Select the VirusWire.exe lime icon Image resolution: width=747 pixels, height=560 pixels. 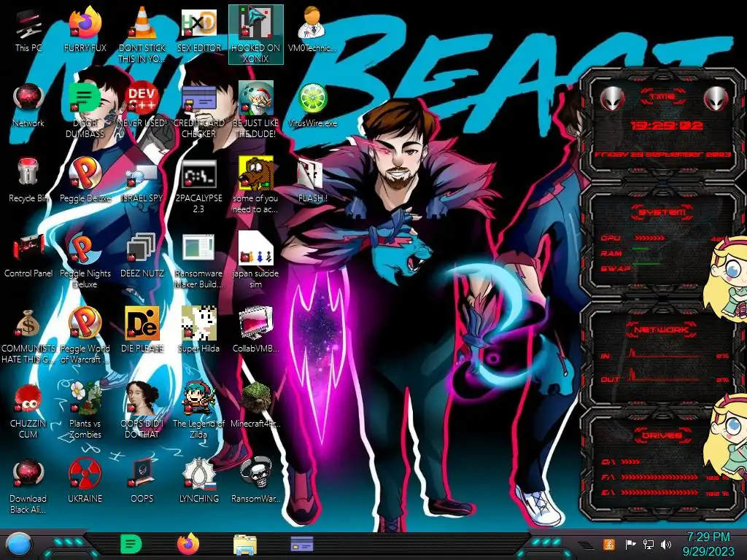click(312, 105)
